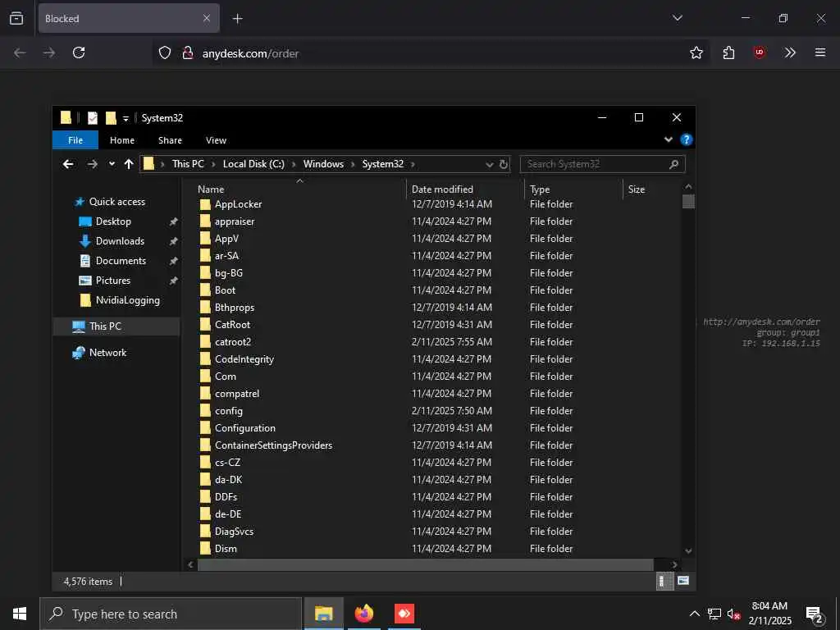Select the AppLocker folder

coord(239,204)
